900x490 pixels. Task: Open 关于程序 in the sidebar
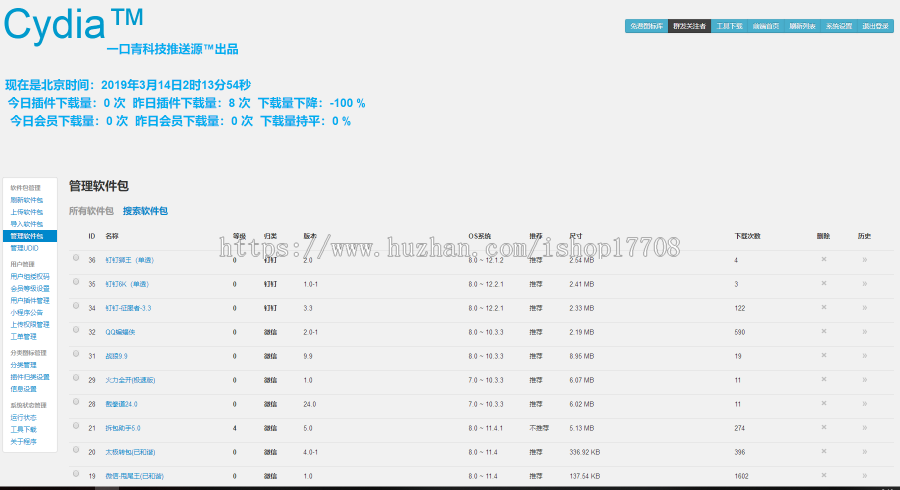23,442
